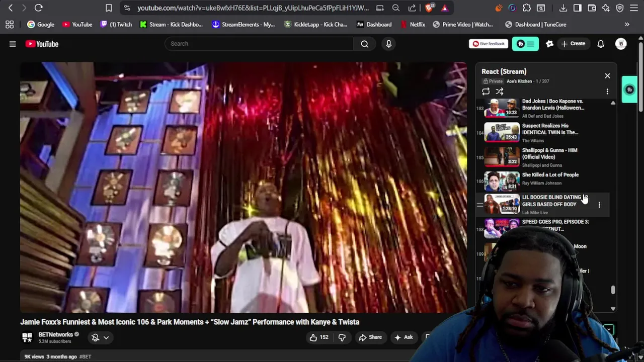644x362 pixels.
Task: Open Leo AI sparkle icon
Action: coord(606,8)
